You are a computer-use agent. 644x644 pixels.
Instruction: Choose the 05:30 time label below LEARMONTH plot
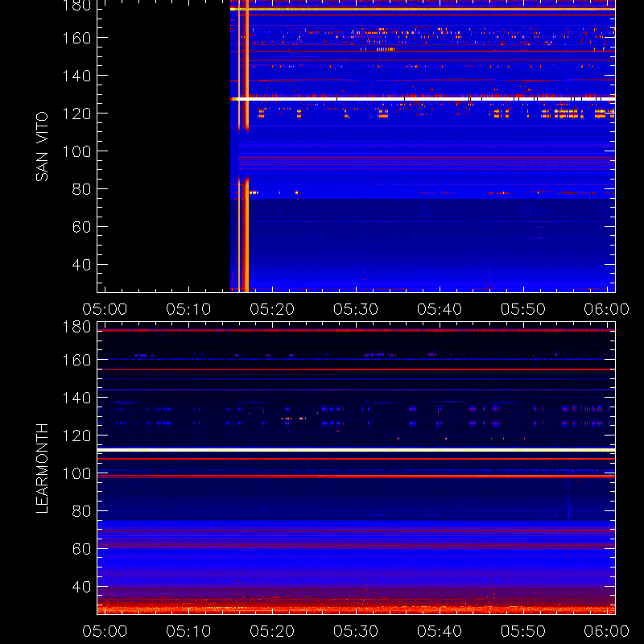356,631
